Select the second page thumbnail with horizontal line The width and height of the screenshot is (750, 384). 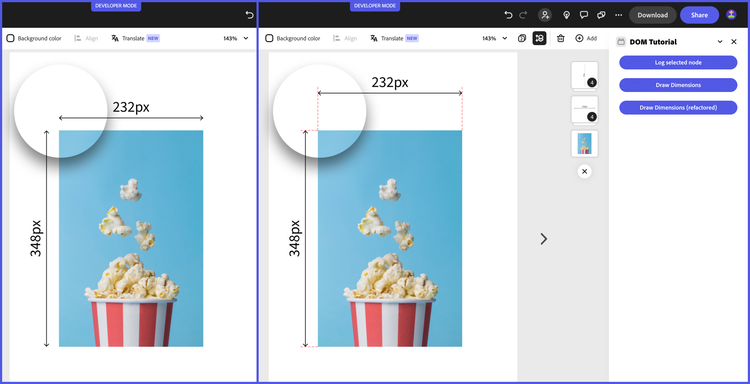[x=585, y=109]
